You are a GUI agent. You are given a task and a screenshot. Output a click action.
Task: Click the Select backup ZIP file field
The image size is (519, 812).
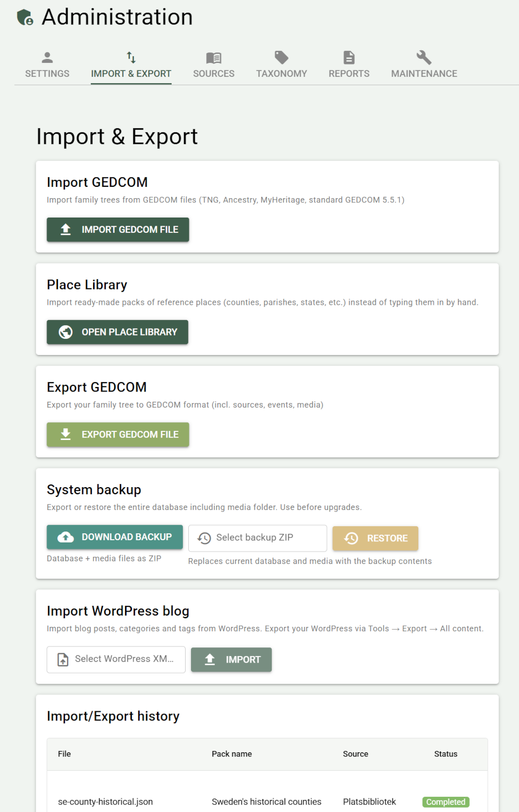tap(258, 538)
